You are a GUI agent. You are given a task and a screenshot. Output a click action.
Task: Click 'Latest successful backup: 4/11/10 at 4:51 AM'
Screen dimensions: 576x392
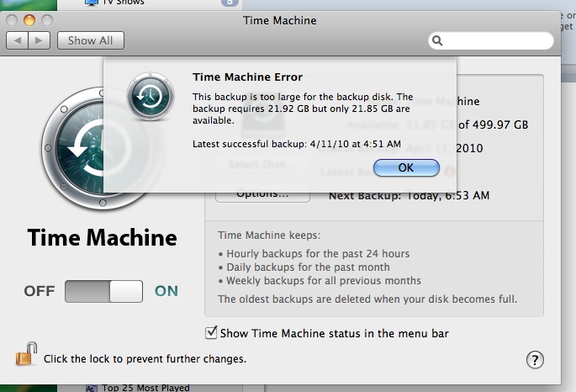coord(297,144)
